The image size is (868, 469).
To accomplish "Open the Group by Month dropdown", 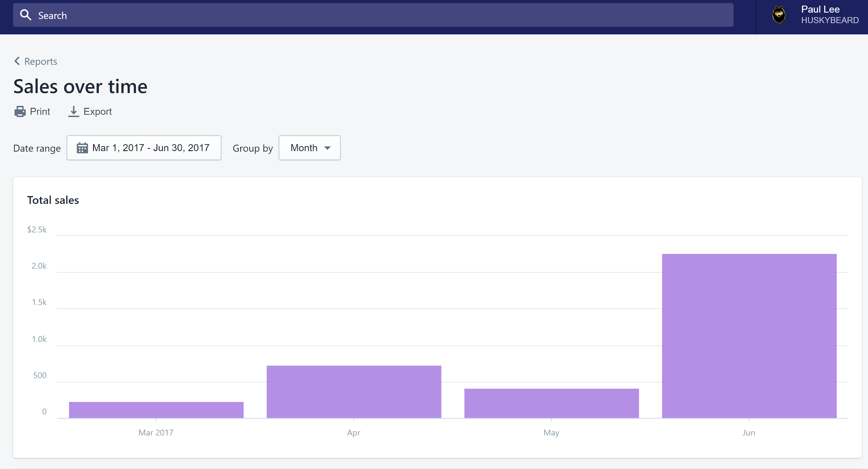I will tap(309, 148).
